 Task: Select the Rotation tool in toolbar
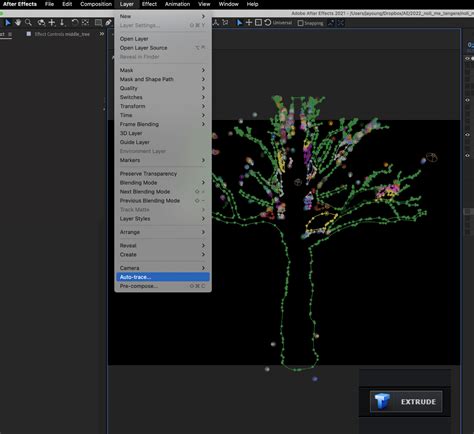tap(75, 23)
